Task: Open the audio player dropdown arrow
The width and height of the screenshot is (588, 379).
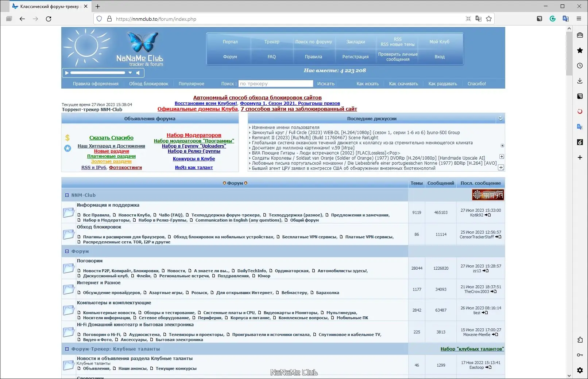Action: click(130, 73)
